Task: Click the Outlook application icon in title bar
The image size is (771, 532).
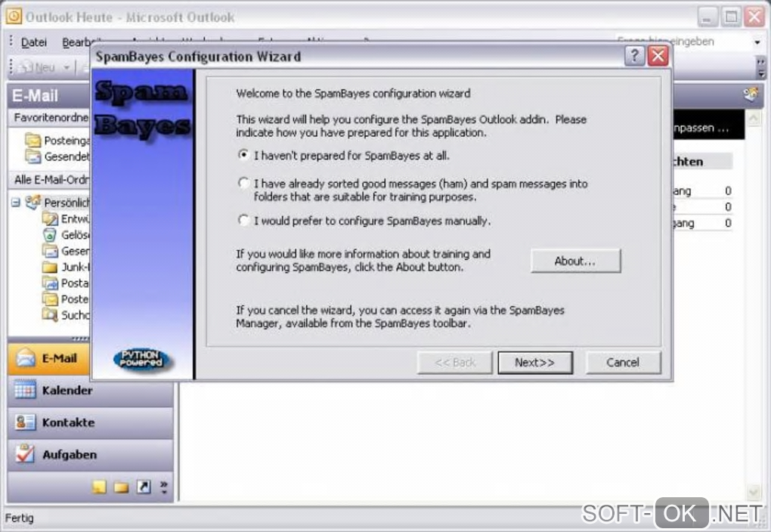Action: click(x=14, y=16)
